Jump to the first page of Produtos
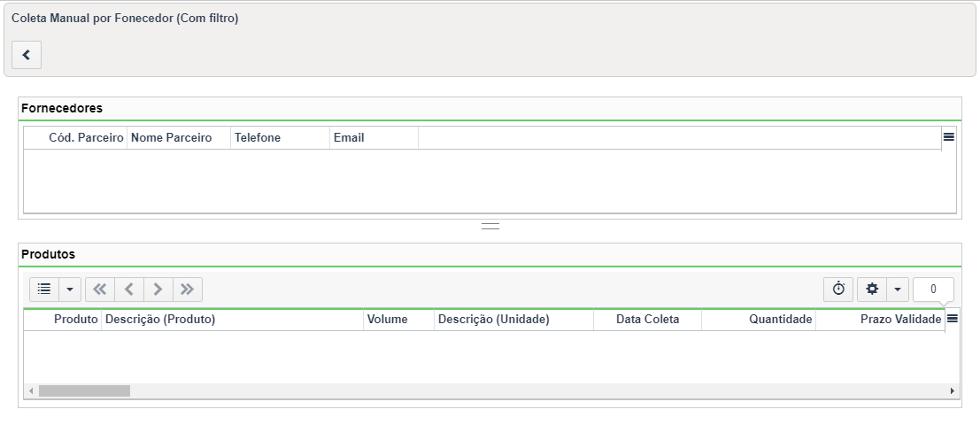Viewport: 980px width, 425px height. (x=100, y=289)
